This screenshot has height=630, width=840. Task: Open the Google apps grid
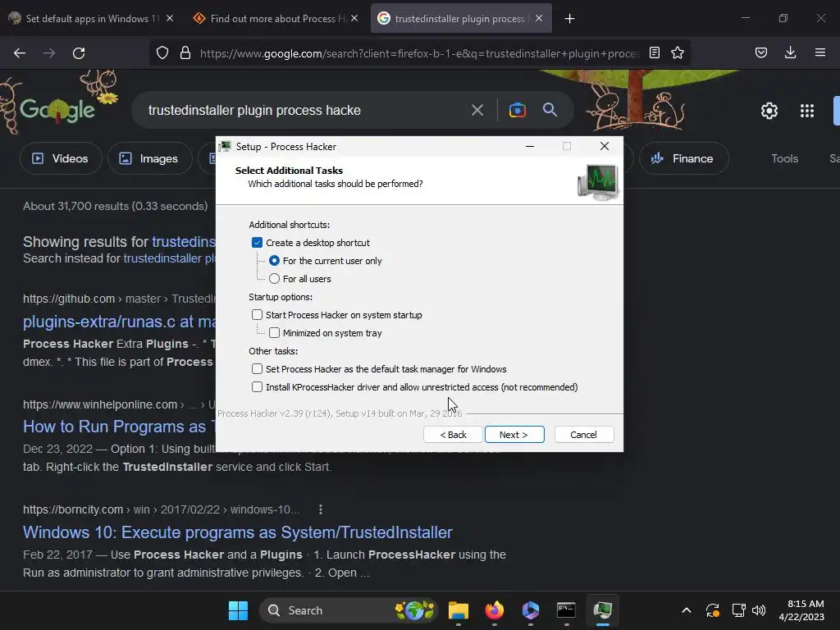[807, 111]
